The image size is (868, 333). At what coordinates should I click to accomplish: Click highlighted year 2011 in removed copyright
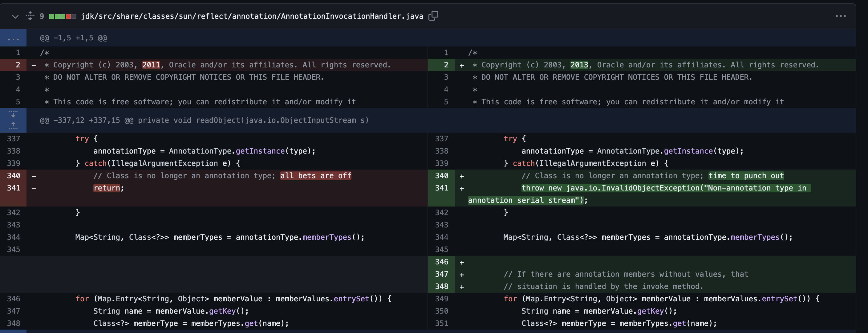(x=151, y=65)
